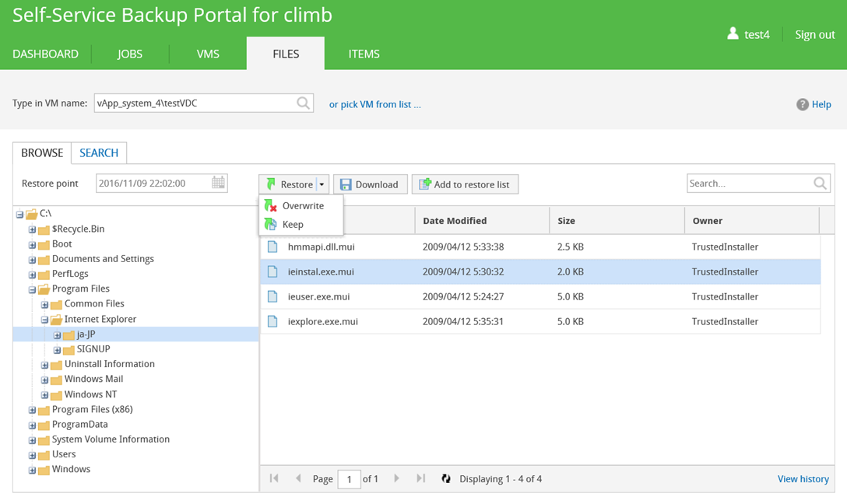The width and height of the screenshot is (847, 504).
Task: Open the View history link
Action: 803,479
